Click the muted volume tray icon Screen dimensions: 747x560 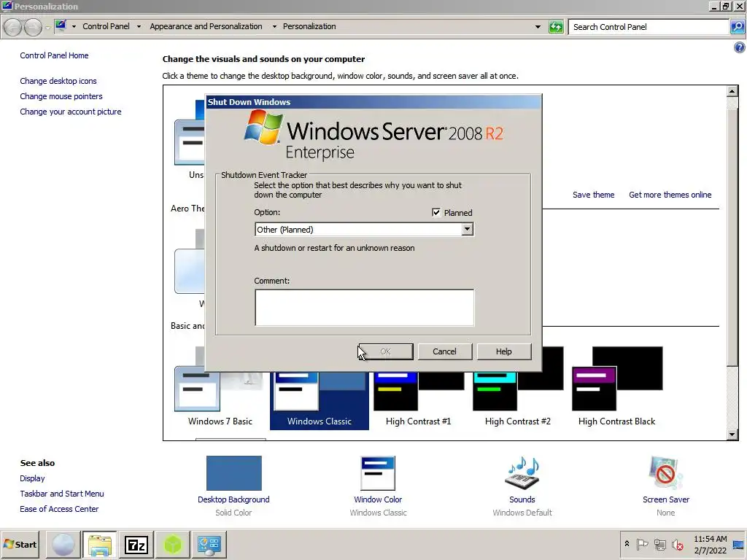(677, 544)
